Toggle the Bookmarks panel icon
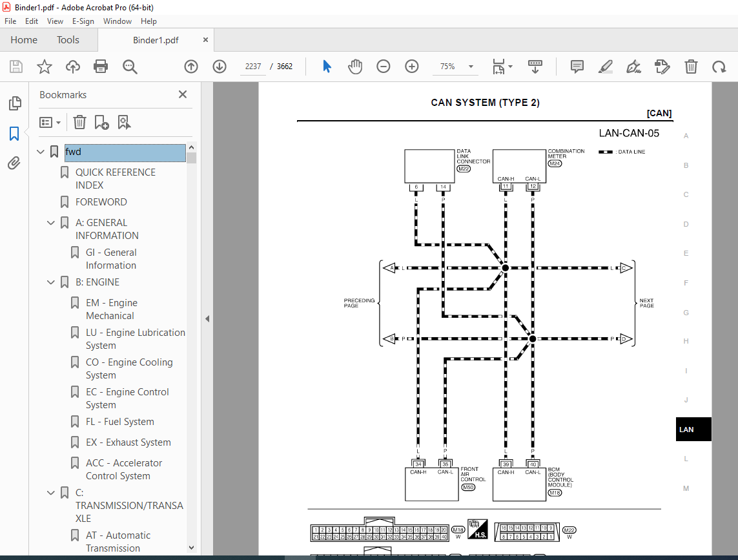 (x=14, y=134)
